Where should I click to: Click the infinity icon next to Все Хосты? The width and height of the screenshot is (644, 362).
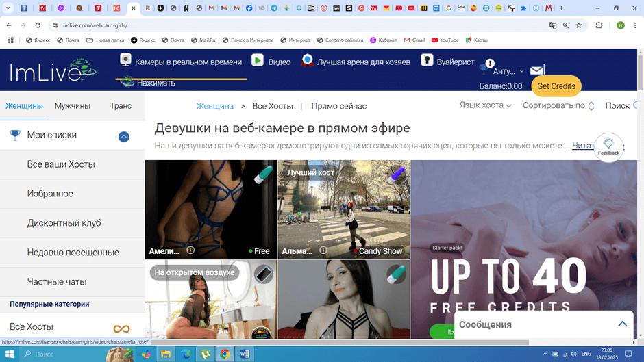point(121,329)
